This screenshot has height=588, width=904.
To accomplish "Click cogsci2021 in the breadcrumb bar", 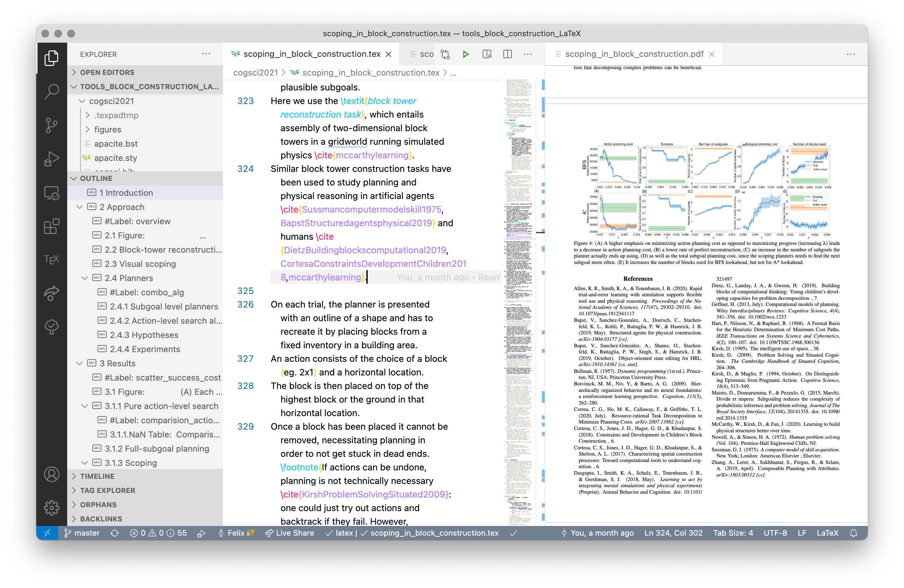I will (x=255, y=73).
